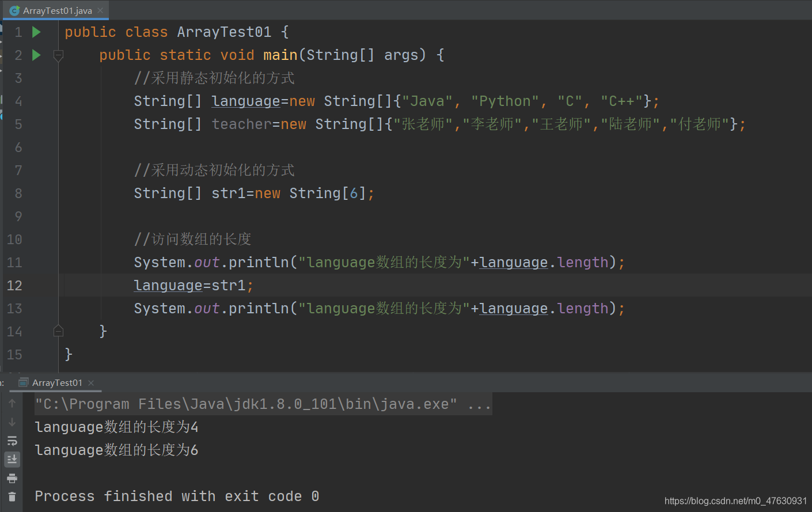This screenshot has height=512, width=812.
Task: Close the ArrayTest01.java editor tab
Action: (x=100, y=10)
